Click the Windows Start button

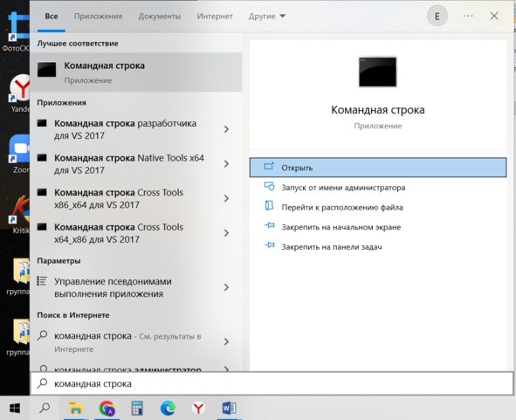click(x=15, y=408)
